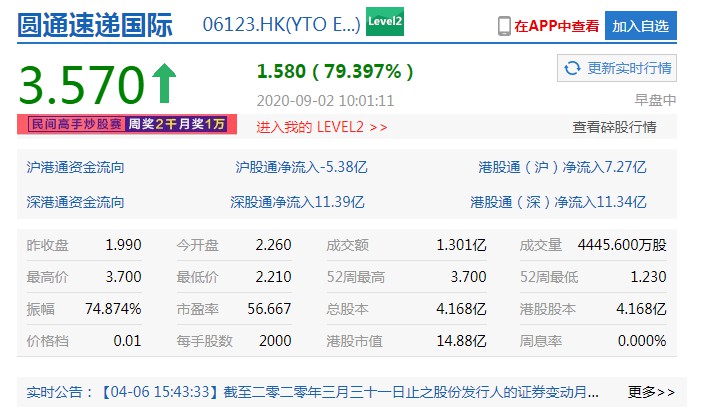Click the 52周最高 label

click(x=356, y=277)
